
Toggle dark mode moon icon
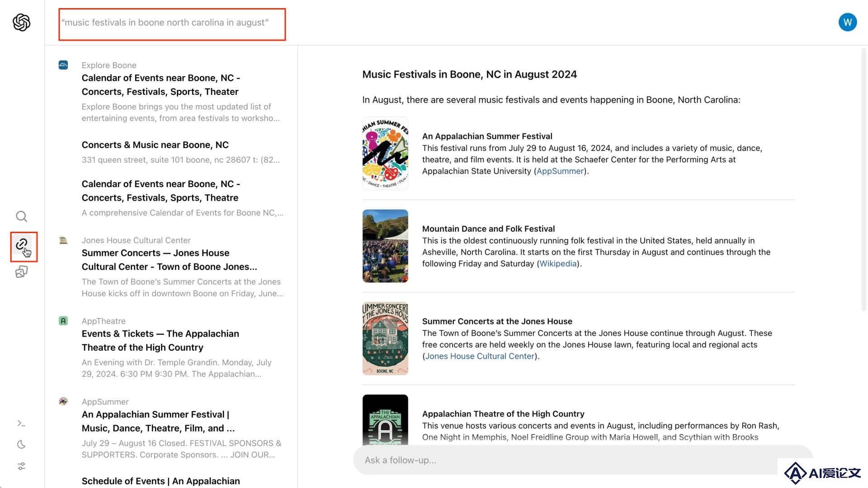[x=22, y=445]
